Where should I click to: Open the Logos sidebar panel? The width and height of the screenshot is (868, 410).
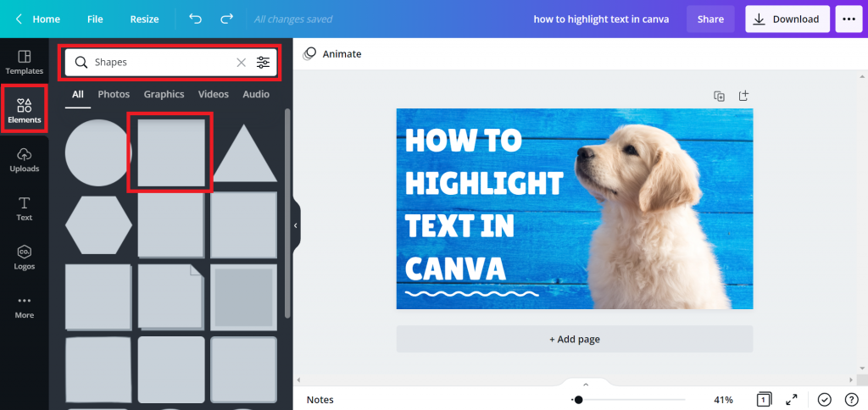coord(25,258)
